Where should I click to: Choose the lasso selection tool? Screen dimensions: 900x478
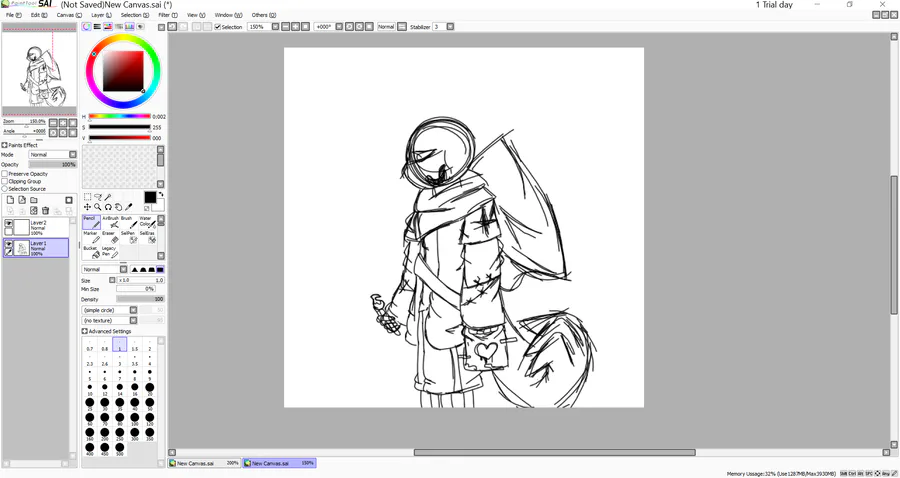tap(98, 197)
